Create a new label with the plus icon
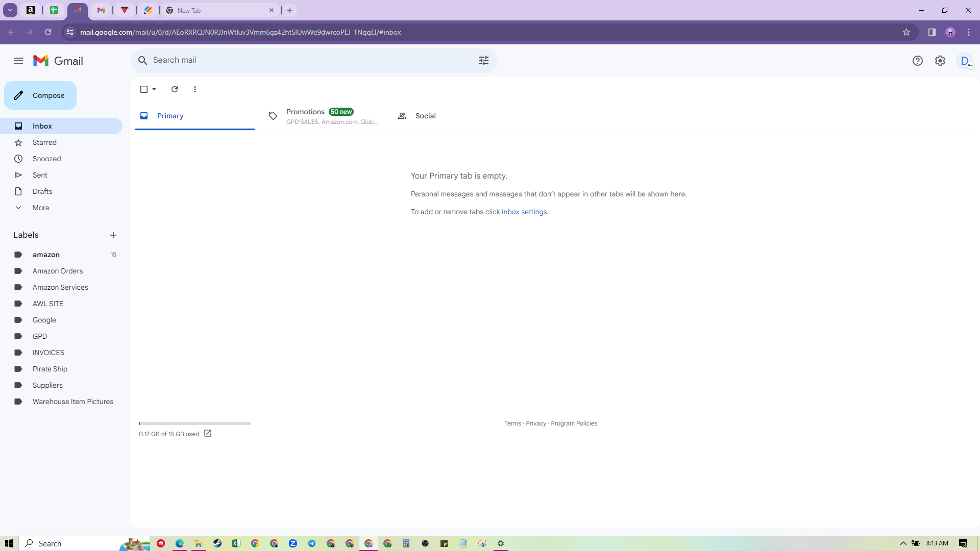The image size is (980, 551). tap(113, 235)
